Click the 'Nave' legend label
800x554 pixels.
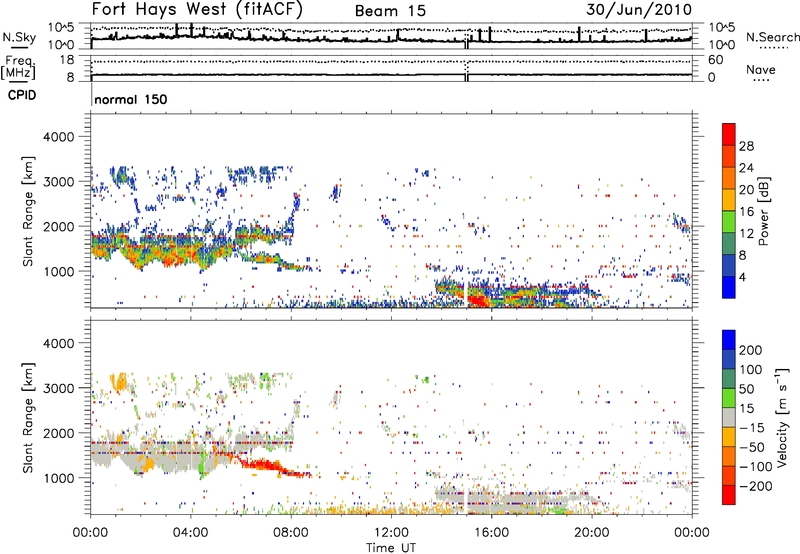[761, 69]
